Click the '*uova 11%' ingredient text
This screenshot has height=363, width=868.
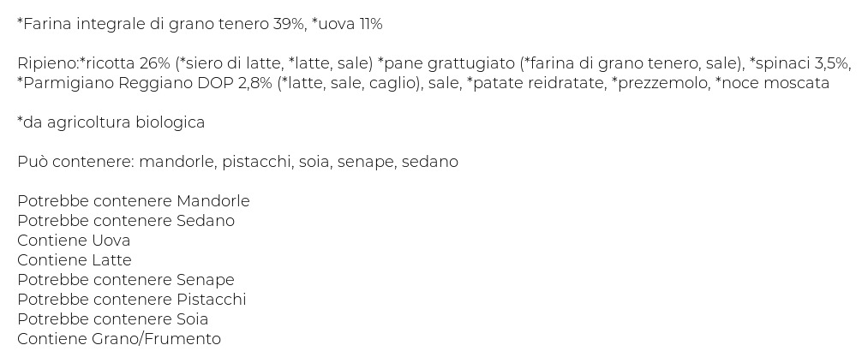pos(347,25)
